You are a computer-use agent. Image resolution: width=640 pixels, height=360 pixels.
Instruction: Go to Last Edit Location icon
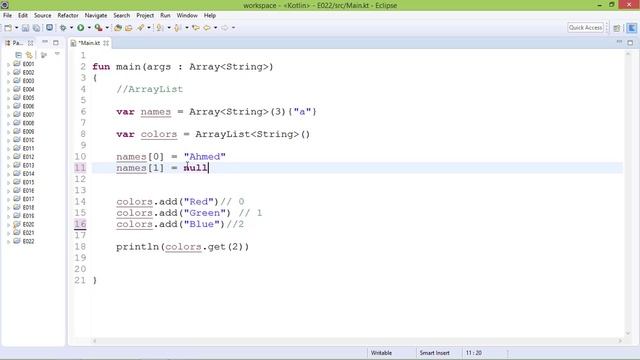click(x=196, y=28)
